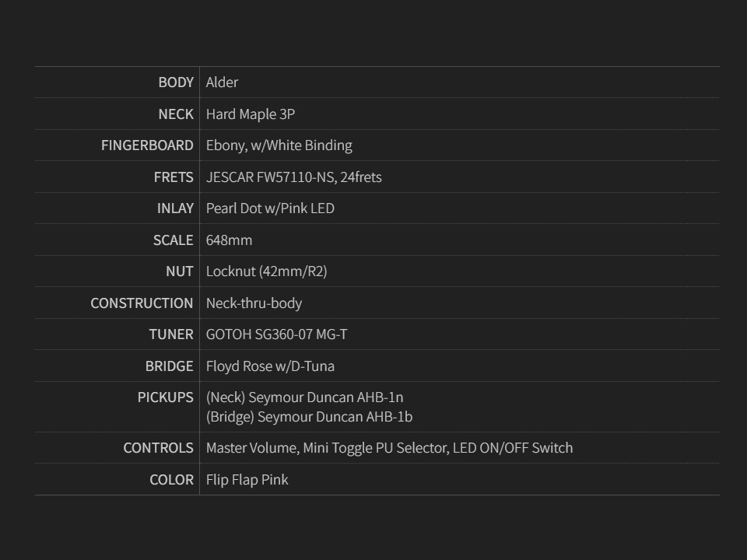Screen dimensions: 747x560
Task: Select the Hard Maple 3P text
Action: tap(250, 114)
